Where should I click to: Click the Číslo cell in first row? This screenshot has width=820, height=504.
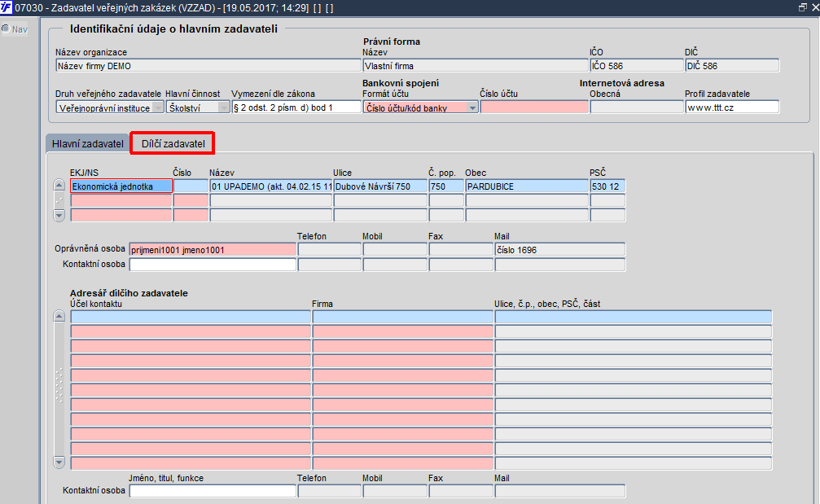tap(191, 186)
